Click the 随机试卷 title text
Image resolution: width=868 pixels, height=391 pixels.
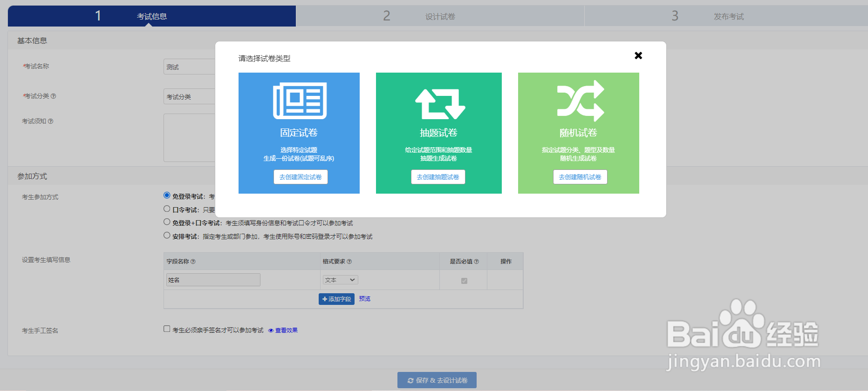tap(578, 133)
